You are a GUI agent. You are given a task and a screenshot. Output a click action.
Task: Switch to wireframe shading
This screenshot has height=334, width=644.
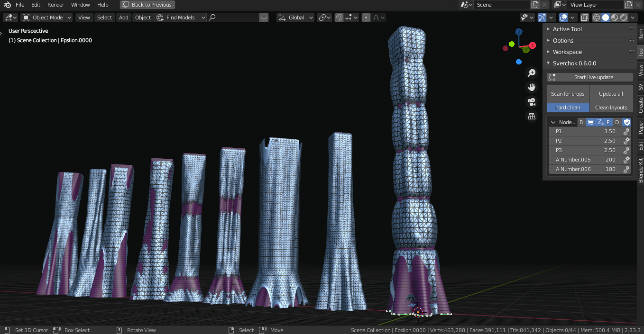pos(597,18)
